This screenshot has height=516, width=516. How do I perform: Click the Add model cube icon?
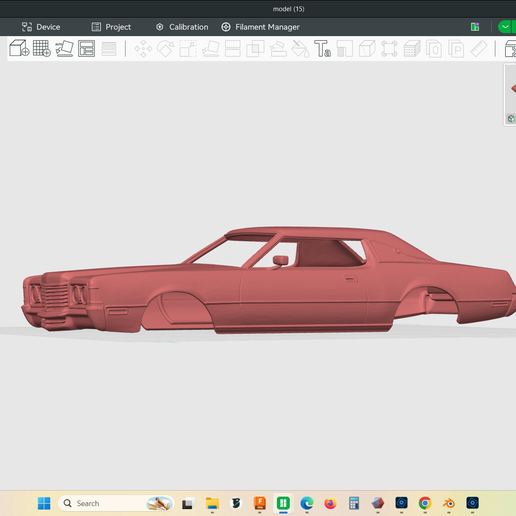19,48
